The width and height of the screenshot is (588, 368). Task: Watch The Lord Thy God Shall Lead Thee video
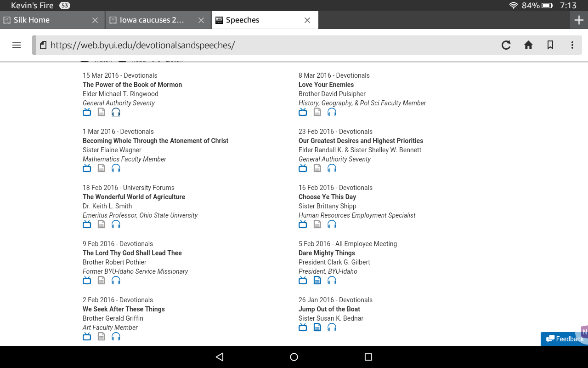pyautogui.click(x=87, y=281)
